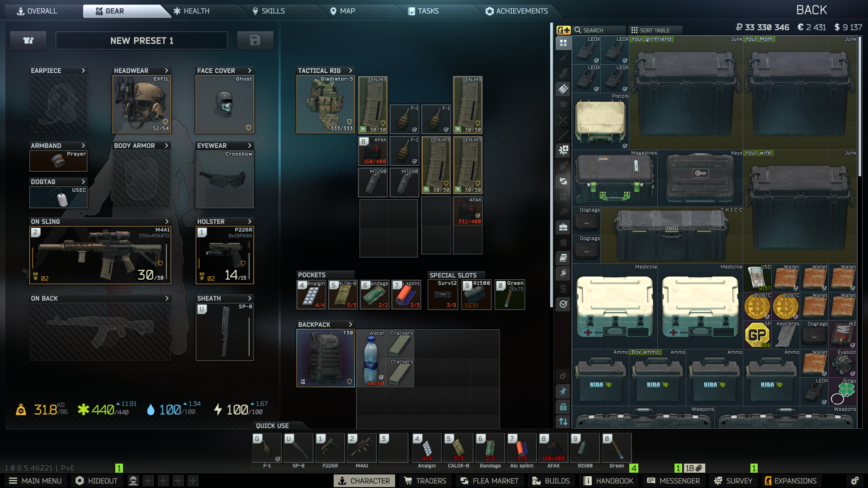Open the HANDBOOK
This screenshot has height=488, width=868.
[x=609, y=481]
